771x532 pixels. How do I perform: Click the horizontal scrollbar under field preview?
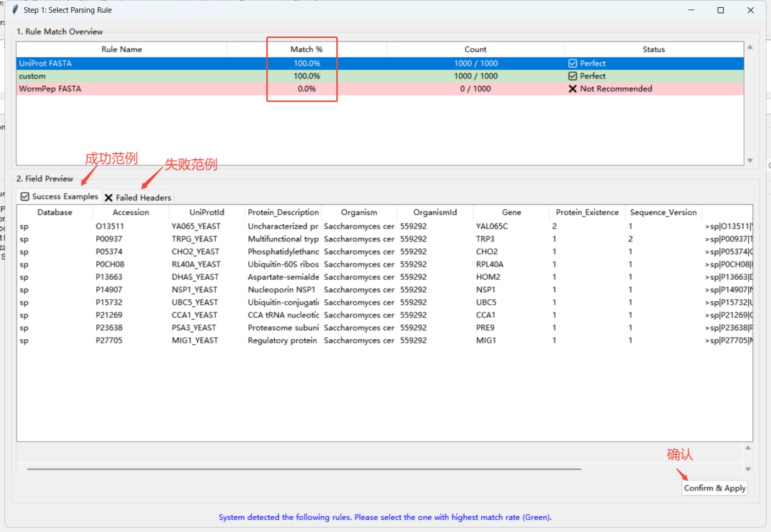(304, 469)
